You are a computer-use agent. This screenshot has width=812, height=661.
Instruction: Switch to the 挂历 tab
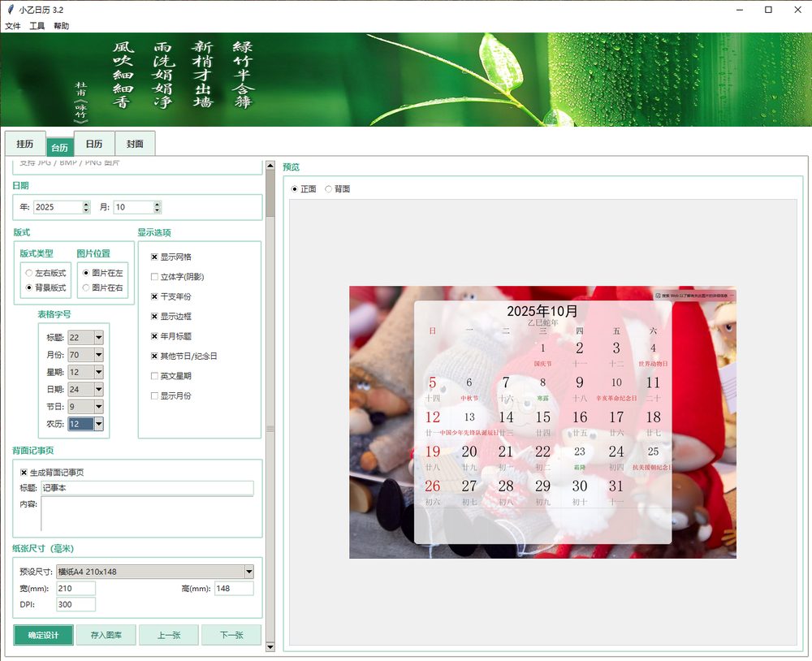pos(25,144)
